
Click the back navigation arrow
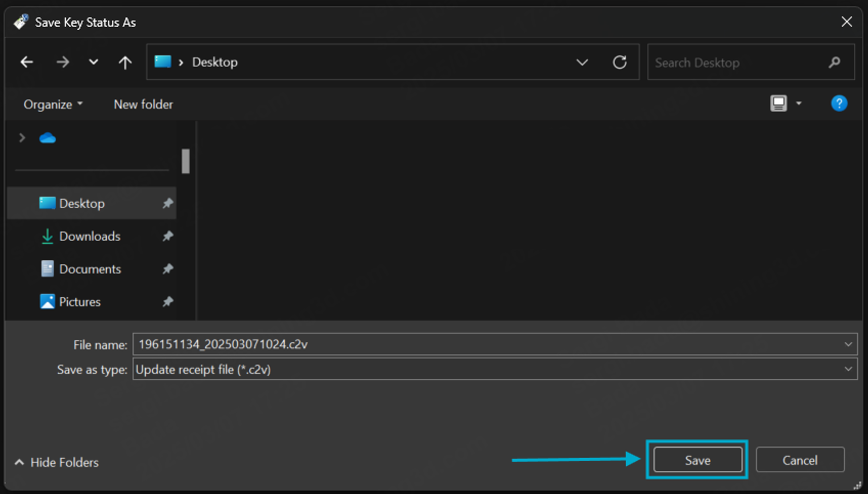27,62
